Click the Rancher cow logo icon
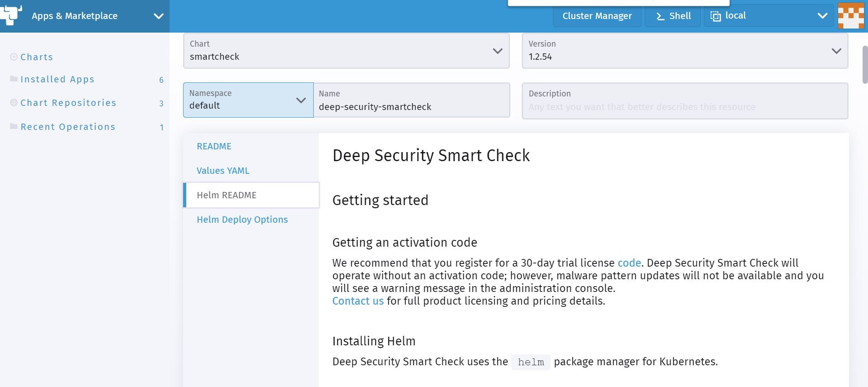This screenshot has height=387, width=868. click(11, 15)
